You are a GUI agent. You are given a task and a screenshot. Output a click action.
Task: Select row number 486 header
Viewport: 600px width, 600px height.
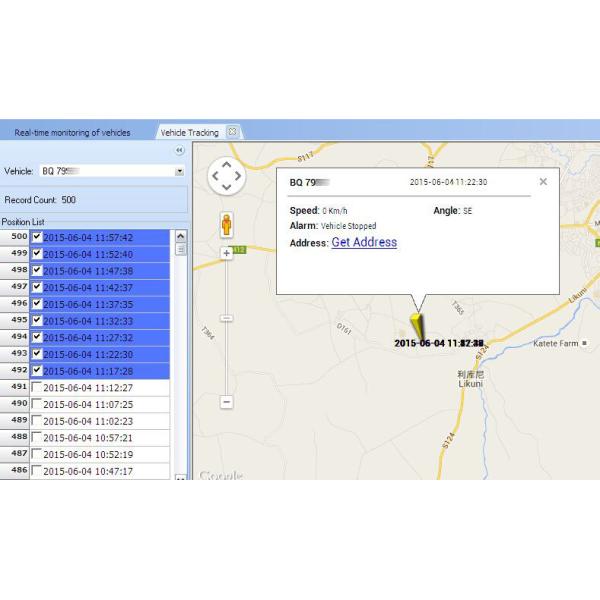click(15, 470)
